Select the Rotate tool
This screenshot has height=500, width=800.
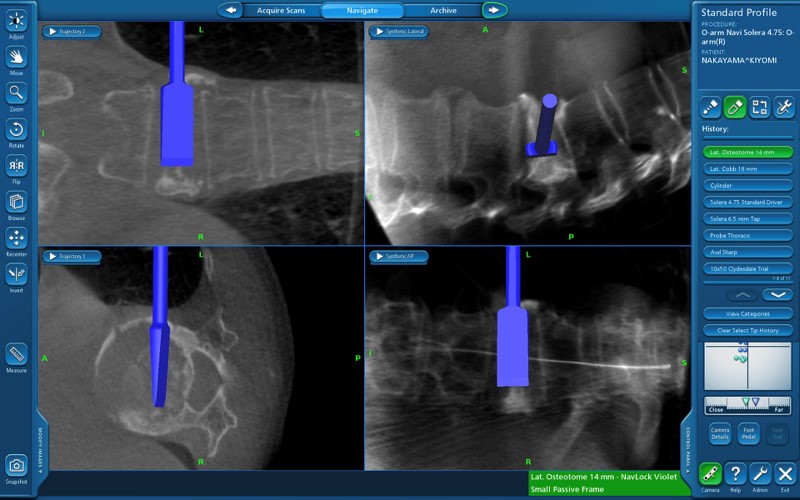pos(16,130)
